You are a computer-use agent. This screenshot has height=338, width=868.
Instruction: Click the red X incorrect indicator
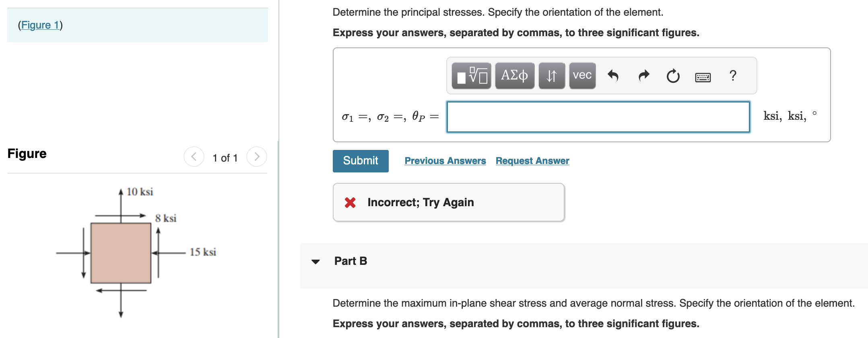pos(350,203)
